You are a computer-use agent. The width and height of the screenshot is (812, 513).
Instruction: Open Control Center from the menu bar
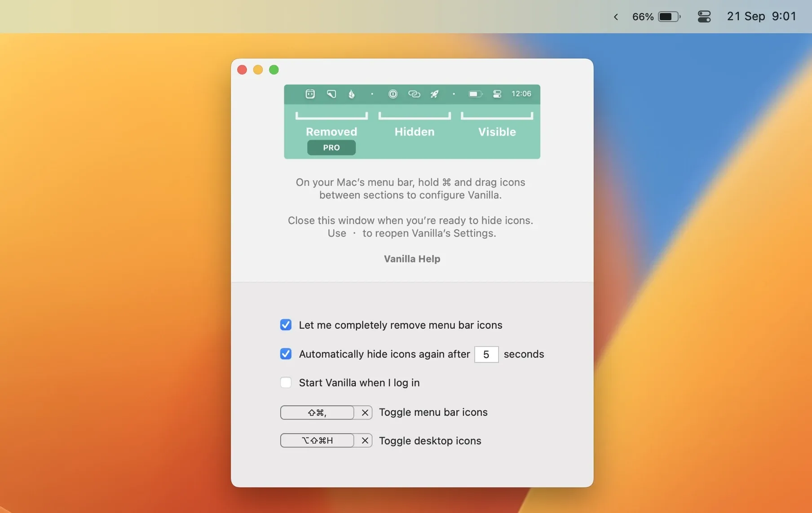pyautogui.click(x=704, y=17)
